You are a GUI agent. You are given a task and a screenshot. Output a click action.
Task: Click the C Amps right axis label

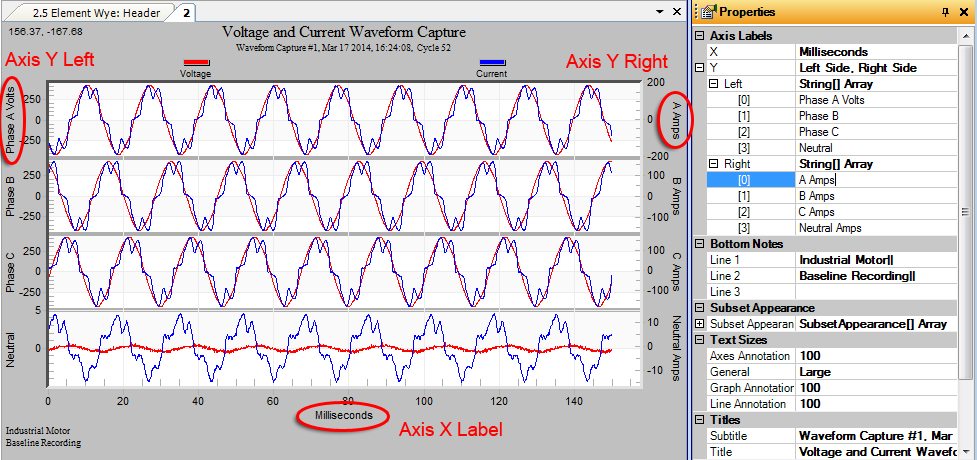676,272
